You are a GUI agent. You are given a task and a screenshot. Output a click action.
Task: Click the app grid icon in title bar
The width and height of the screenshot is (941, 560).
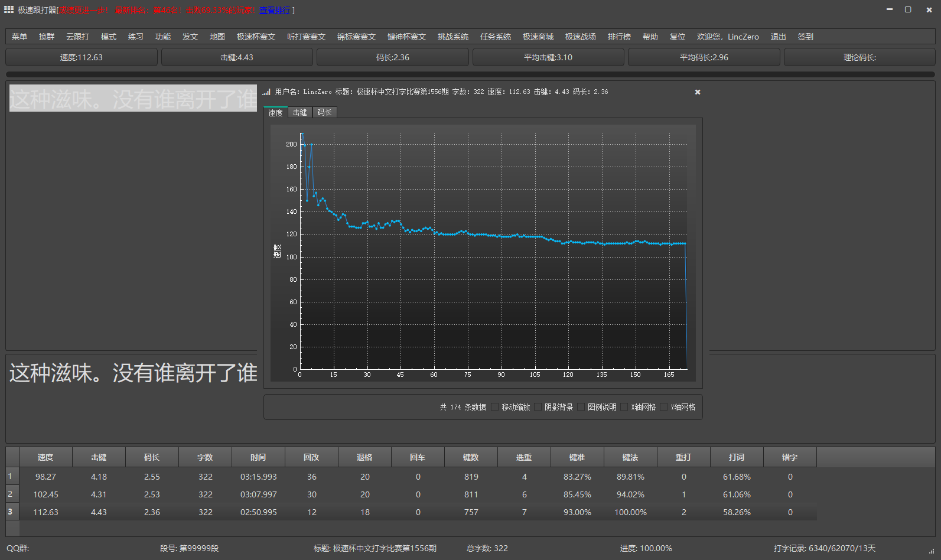click(x=9, y=9)
